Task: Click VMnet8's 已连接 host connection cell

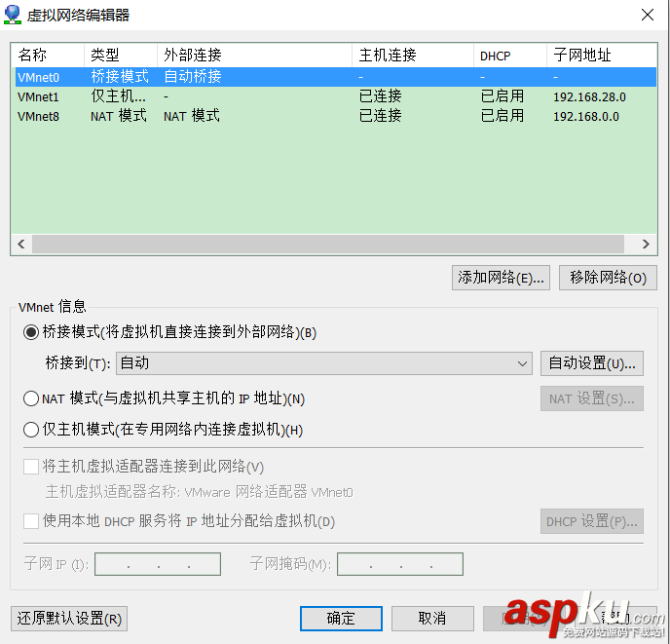Action: (x=381, y=116)
